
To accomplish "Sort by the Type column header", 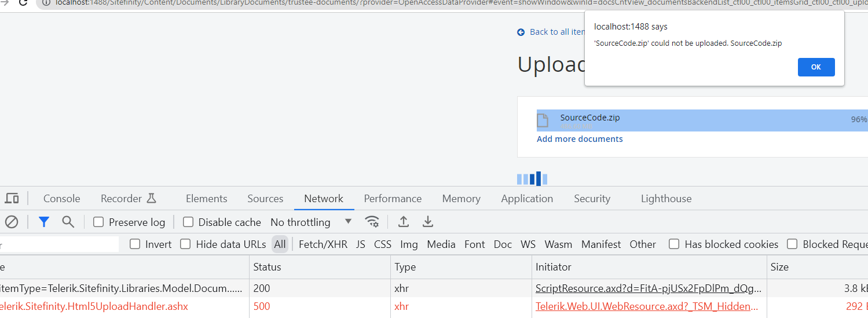I will coord(462,267).
